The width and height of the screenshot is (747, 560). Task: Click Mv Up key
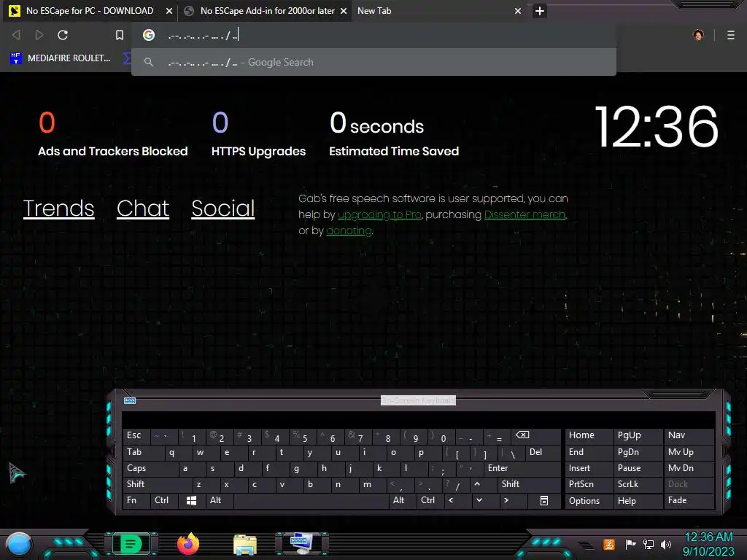coord(689,452)
